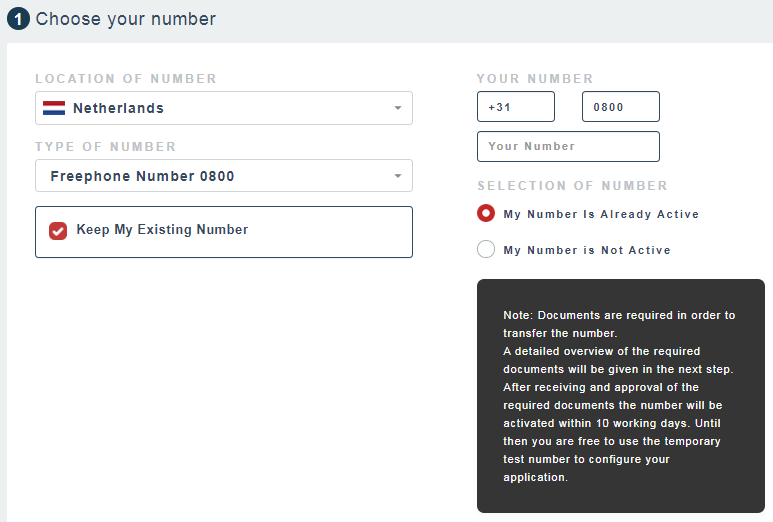Click the Keep My Existing Number label
Viewport: 773px width, 522px height.
(162, 230)
